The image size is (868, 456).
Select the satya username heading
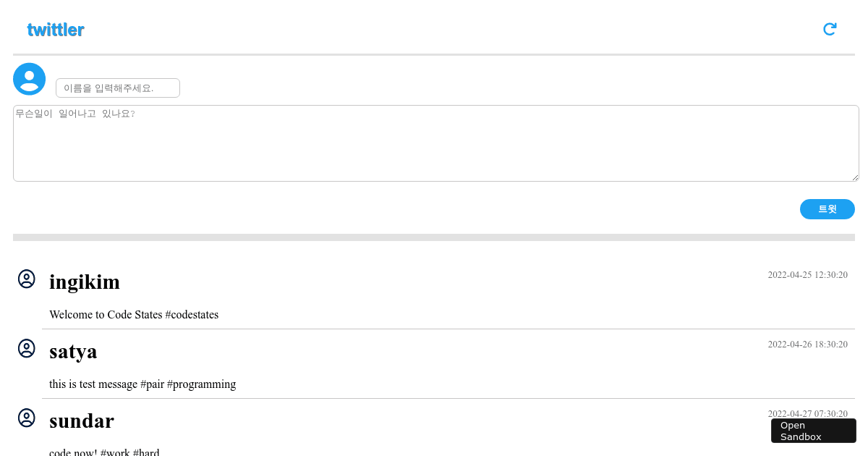(x=73, y=352)
